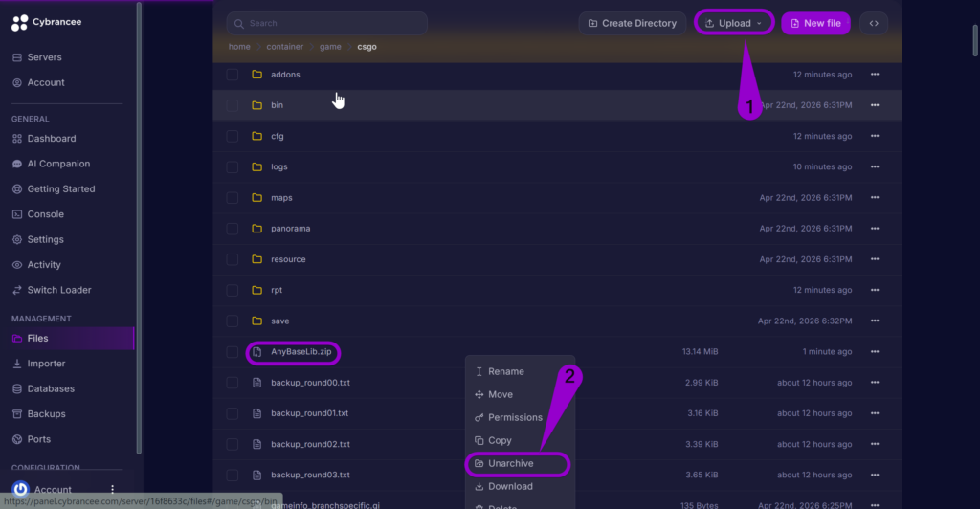Open the resource folder
This screenshot has height=509, width=980.
point(288,259)
